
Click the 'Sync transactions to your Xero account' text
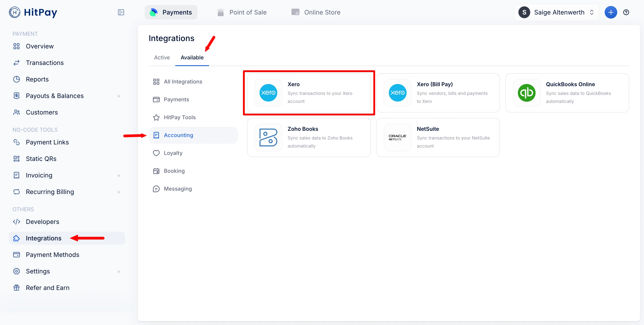[320, 97]
